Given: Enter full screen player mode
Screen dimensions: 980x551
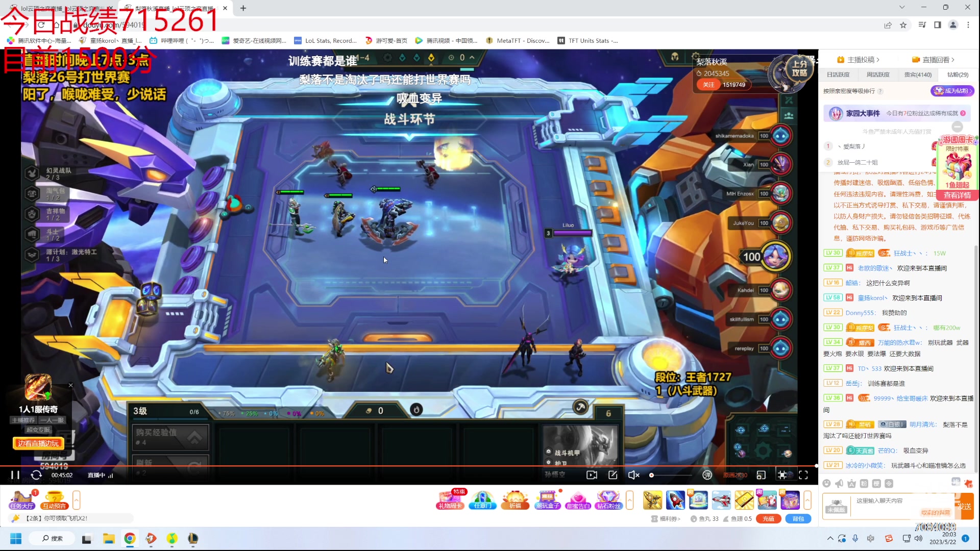Looking at the screenshot, I should click(x=803, y=475).
